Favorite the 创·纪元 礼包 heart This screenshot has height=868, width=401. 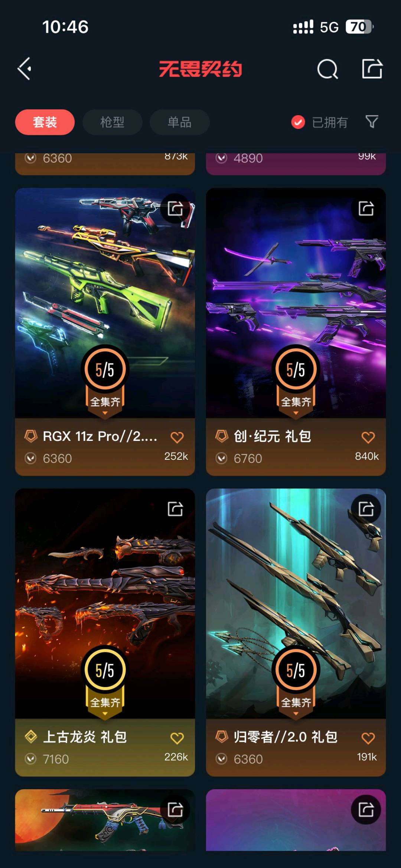pyautogui.click(x=368, y=437)
